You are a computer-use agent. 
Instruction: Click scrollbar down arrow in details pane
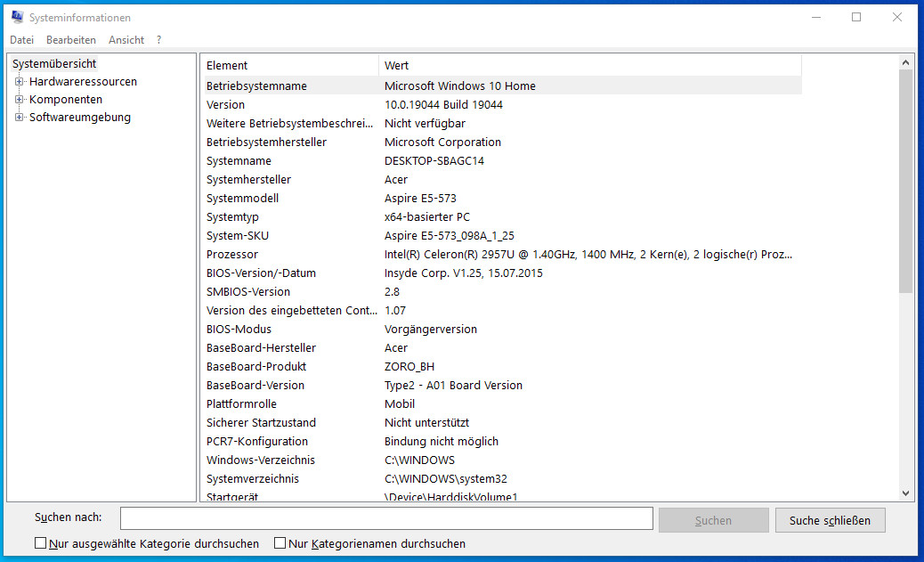pos(905,493)
